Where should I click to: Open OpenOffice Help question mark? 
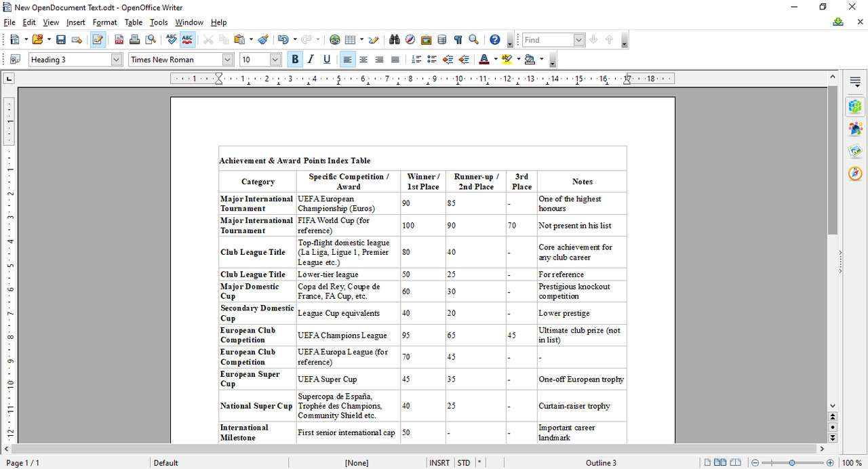(495, 40)
